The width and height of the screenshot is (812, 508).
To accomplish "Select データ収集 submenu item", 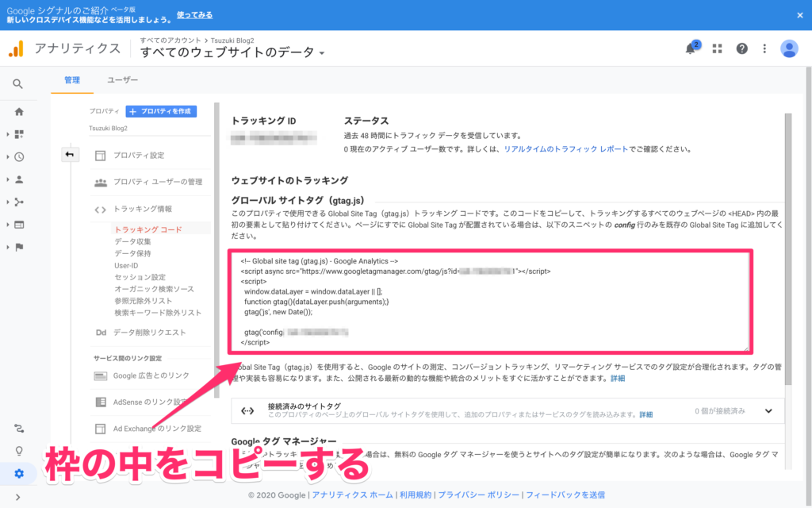I will 132,241.
